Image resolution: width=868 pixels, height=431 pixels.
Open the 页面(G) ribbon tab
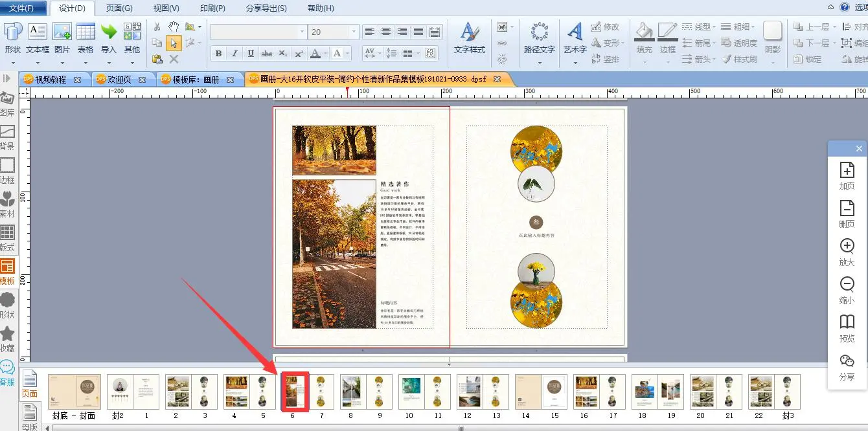coord(119,8)
